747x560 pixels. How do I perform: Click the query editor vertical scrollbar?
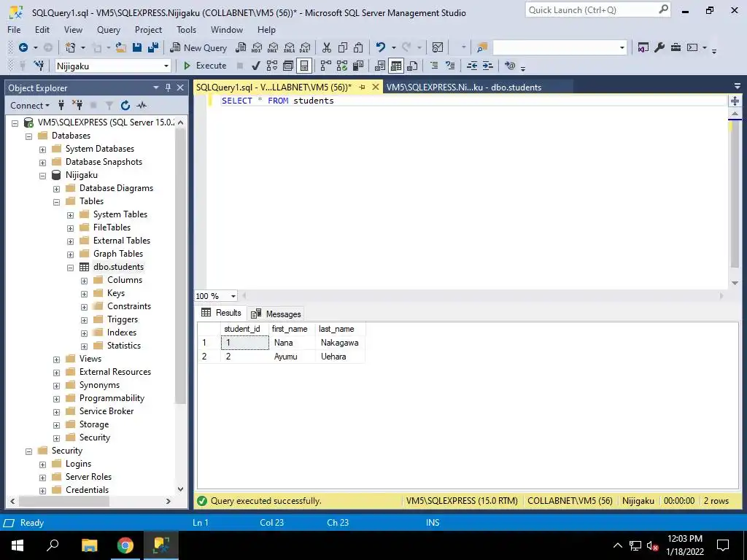(735, 195)
